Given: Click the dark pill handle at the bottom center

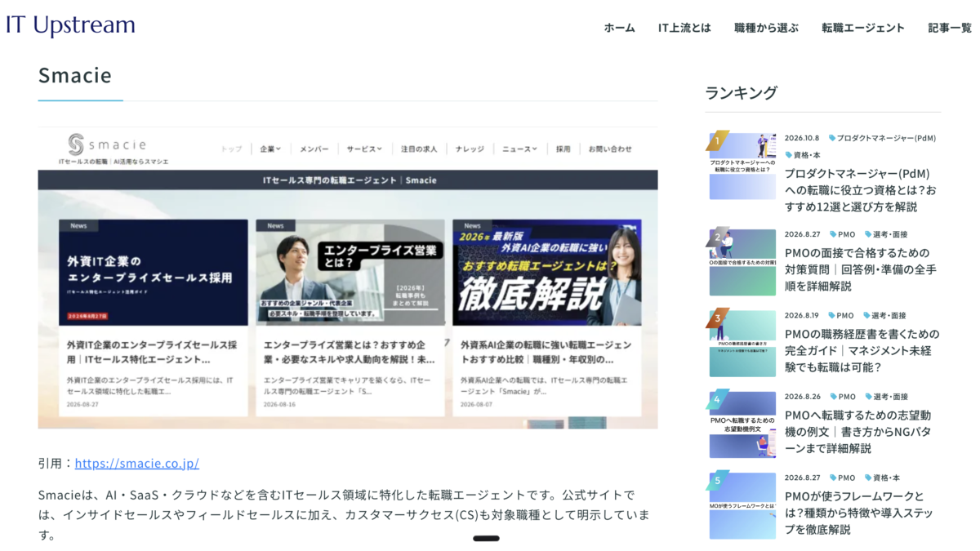Looking at the screenshot, I should (x=486, y=538).
